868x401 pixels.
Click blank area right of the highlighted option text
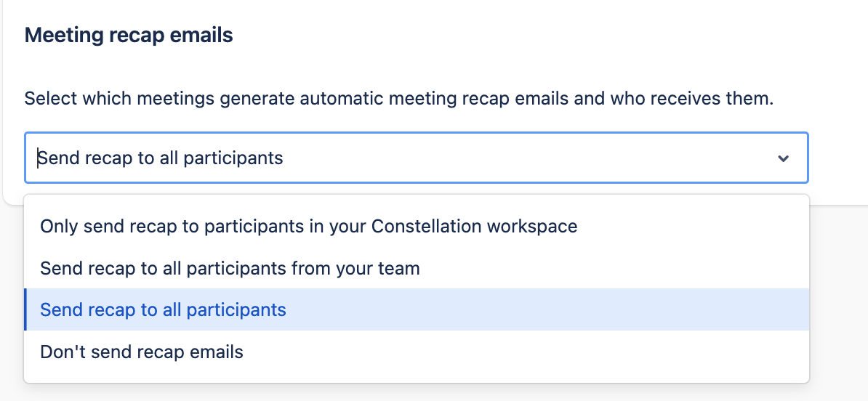(545, 310)
